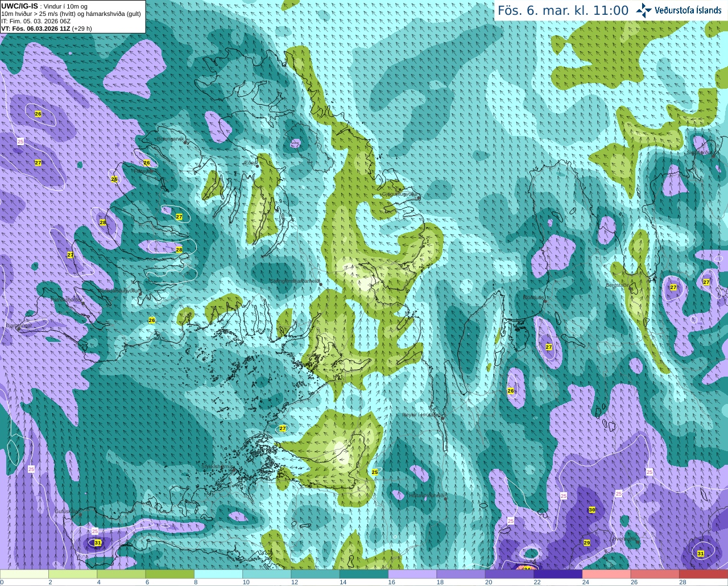Click the 10–12 turquoise legend swatch
This screenshot has width=728, height=586.
(x=267, y=574)
